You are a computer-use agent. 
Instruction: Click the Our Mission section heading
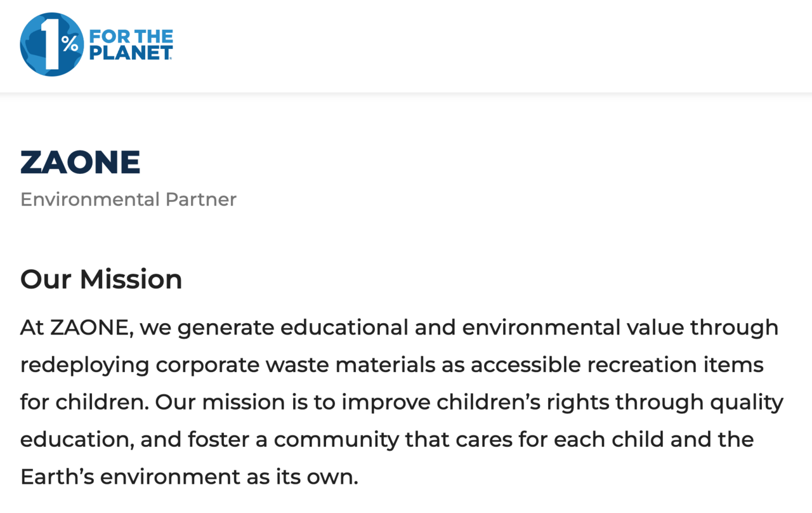101,279
